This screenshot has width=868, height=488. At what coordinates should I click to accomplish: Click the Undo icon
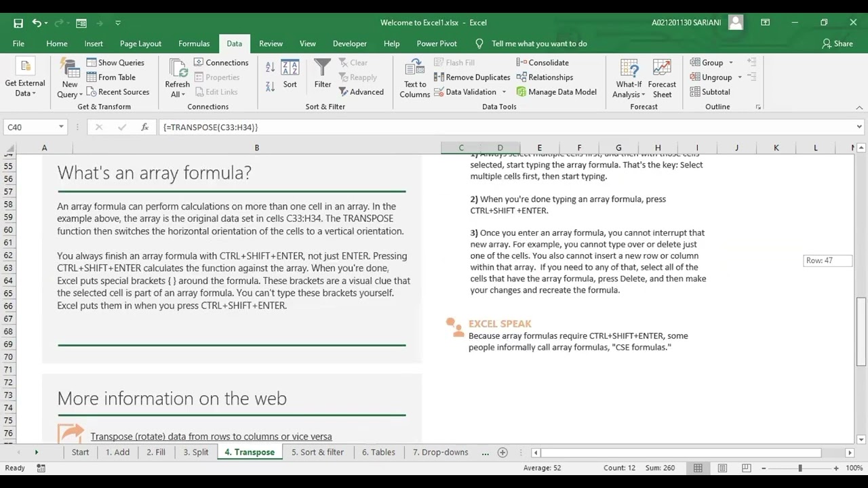pyautogui.click(x=37, y=22)
